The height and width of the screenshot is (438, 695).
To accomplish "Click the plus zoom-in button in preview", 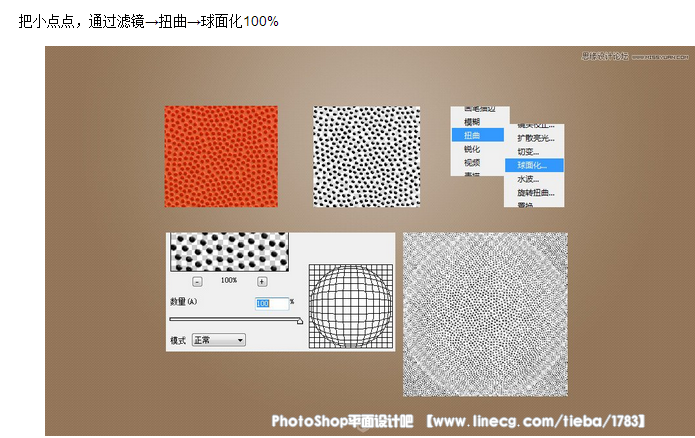I will (262, 282).
